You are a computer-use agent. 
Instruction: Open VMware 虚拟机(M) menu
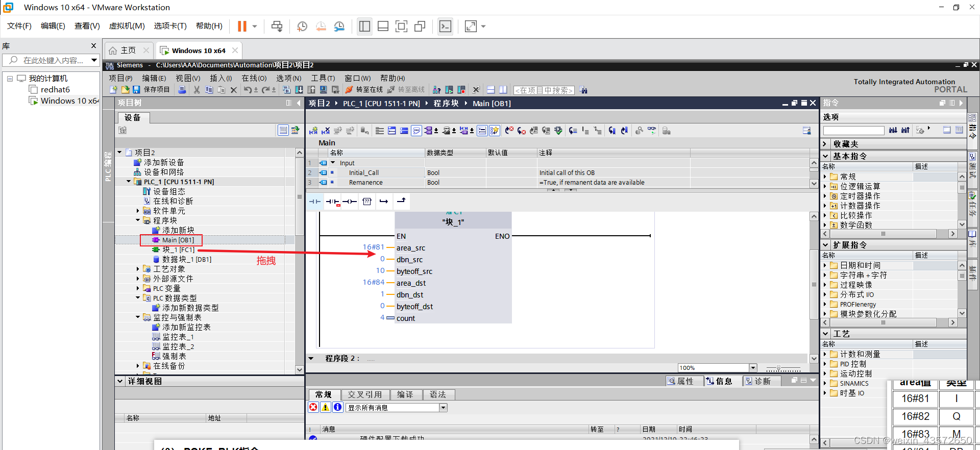coord(127,26)
